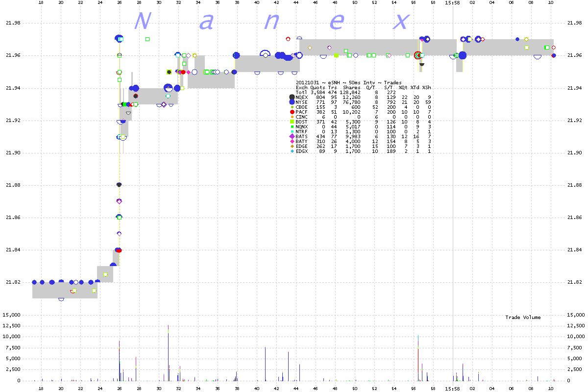The width and height of the screenshot is (588, 392).
Task: Click the black NQEX legend marker
Action: 292,97
